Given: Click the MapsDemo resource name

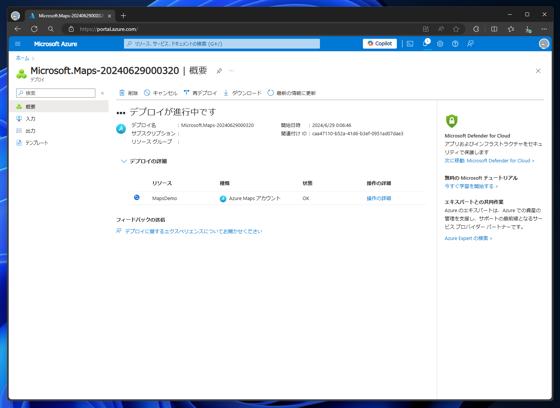Looking at the screenshot, I should [x=164, y=198].
